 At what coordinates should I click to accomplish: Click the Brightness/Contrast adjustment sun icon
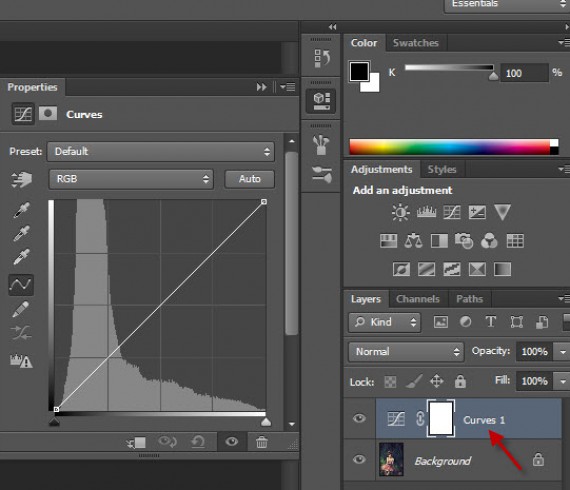click(401, 212)
